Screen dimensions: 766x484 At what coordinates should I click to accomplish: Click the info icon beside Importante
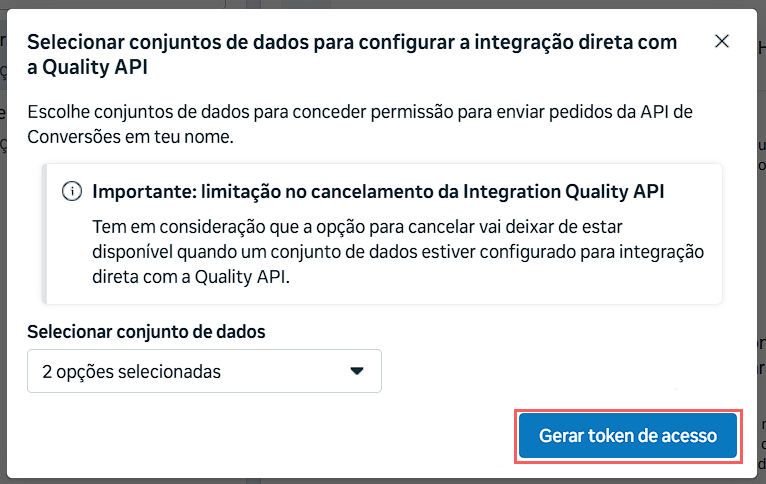click(71, 191)
